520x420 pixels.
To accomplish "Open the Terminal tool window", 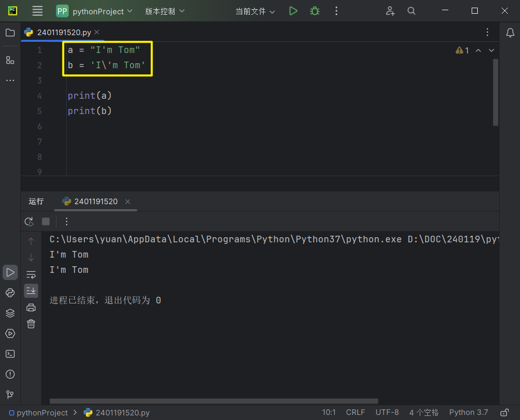I will pyautogui.click(x=10, y=354).
